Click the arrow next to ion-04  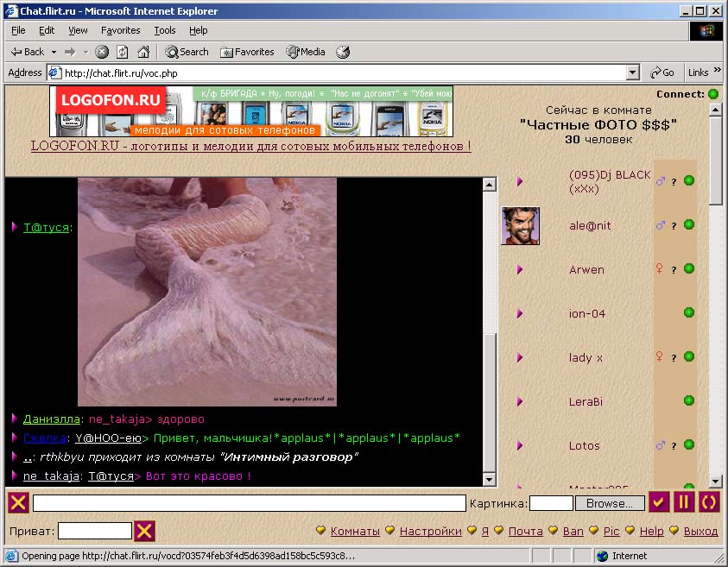point(520,313)
